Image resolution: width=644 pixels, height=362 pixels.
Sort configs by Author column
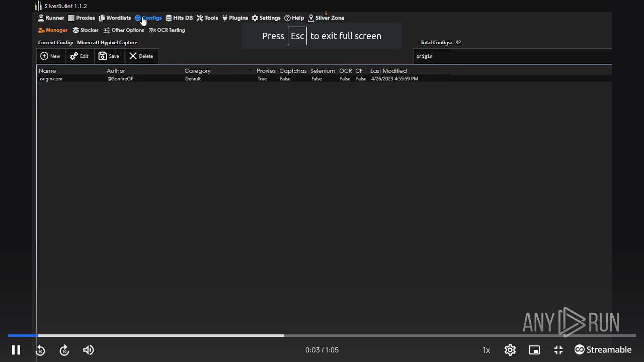[116, 71]
